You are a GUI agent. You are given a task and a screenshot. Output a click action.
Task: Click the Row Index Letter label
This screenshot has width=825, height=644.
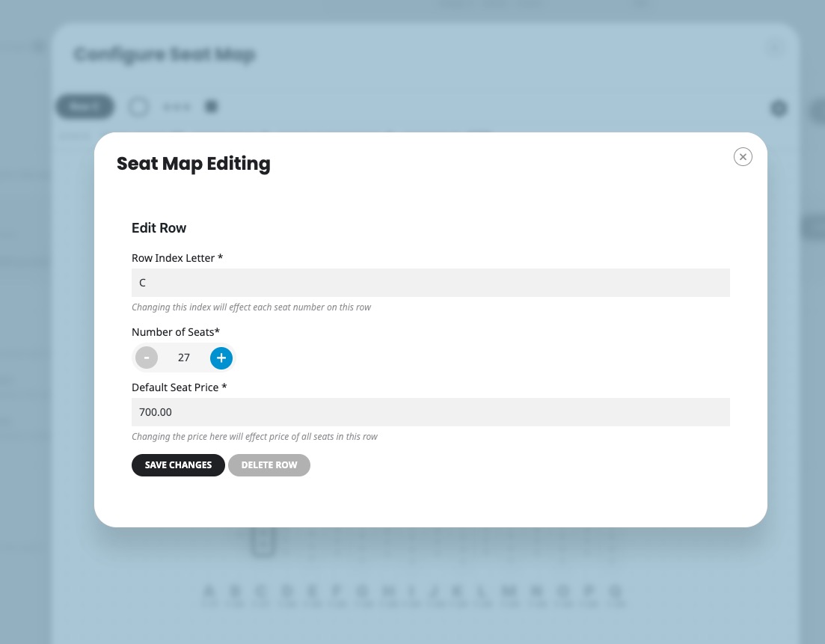pos(177,258)
